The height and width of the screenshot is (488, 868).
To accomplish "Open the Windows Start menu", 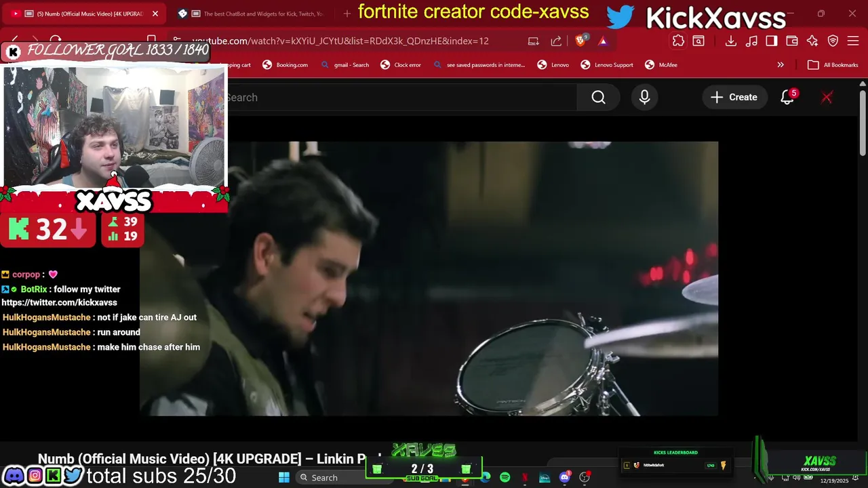I will tap(284, 478).
